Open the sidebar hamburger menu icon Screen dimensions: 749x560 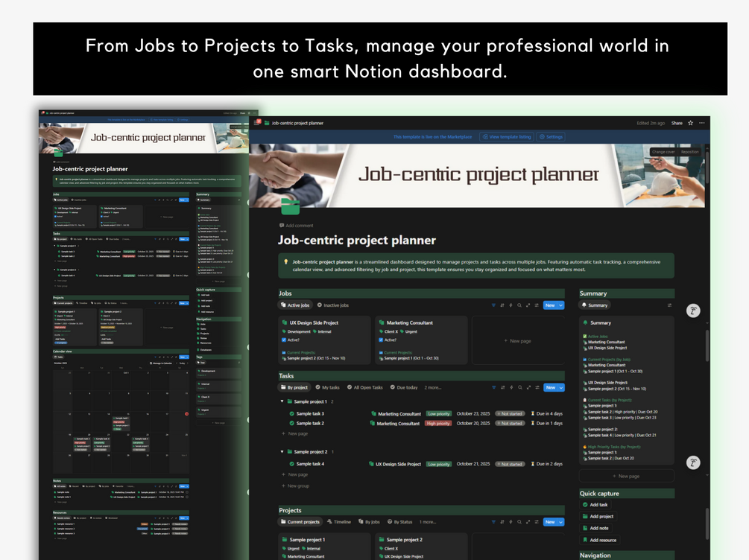click(256, 123)
